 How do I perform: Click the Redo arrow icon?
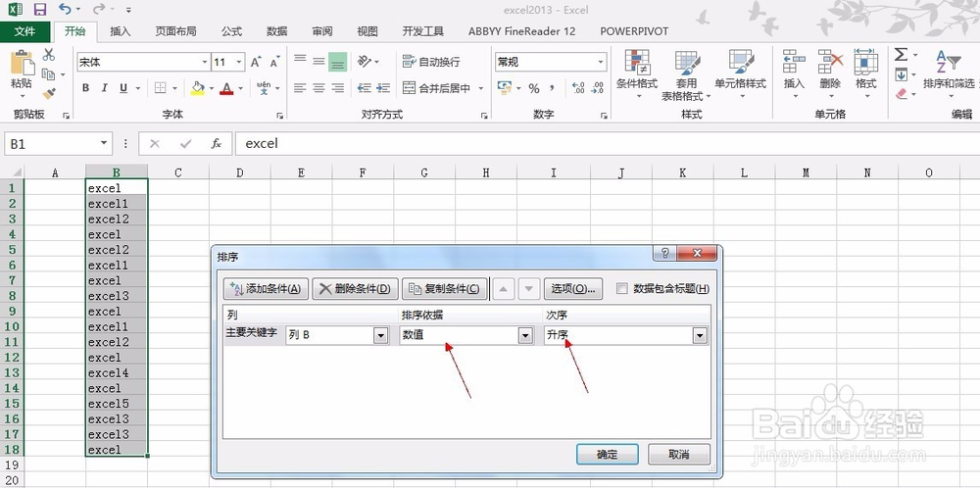98,9
